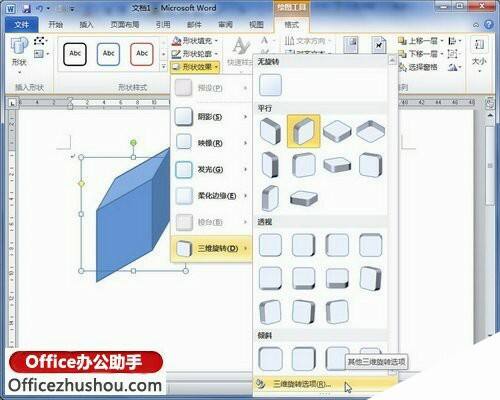Pick the first preset in 平行 second row
Image resolution: width=500 pixels, height=400 pixels.
click(x=270, y=165)
